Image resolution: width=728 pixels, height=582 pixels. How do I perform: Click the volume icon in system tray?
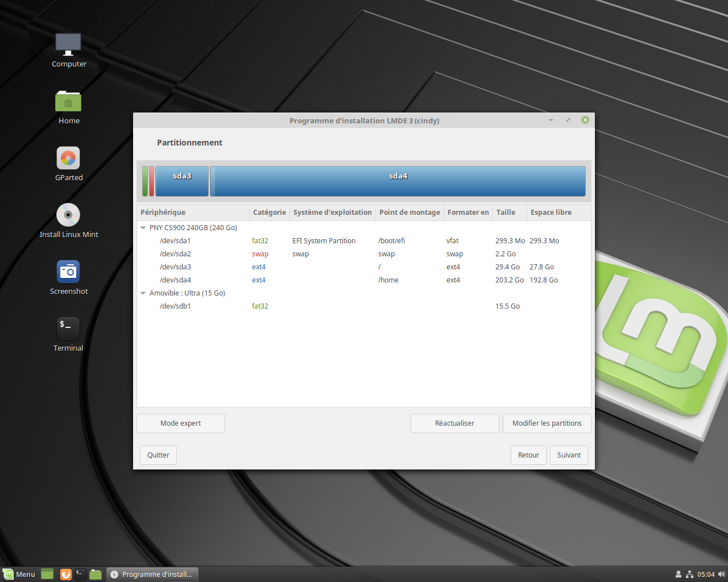point(721,574)
